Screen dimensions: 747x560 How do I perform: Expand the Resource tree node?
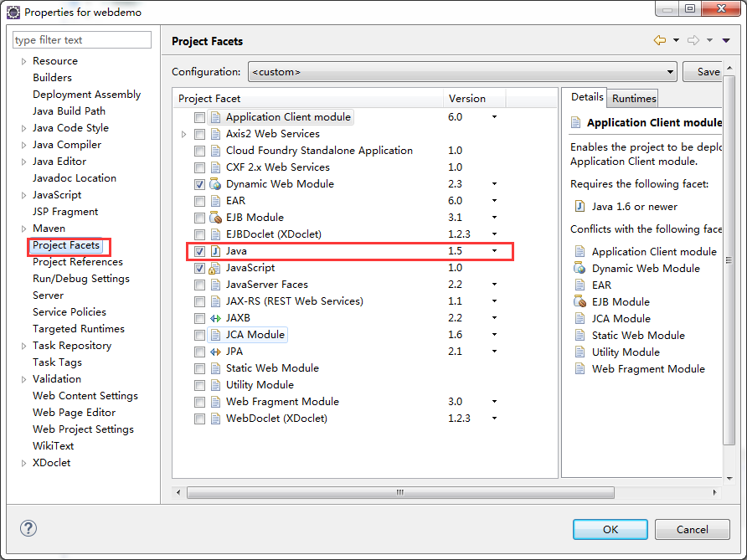[23, 61]
